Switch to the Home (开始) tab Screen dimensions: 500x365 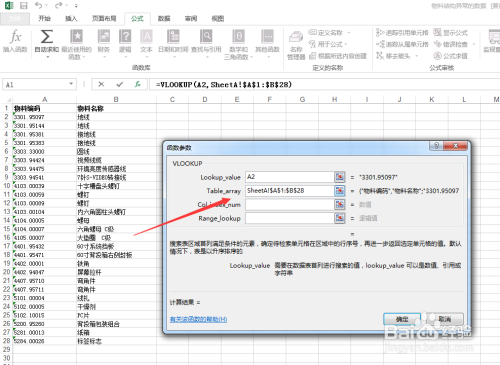(x=44, y=19)
